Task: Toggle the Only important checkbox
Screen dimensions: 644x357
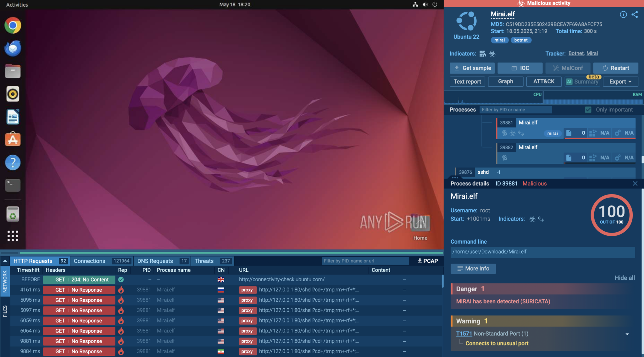Action: (x=588, y=109)
